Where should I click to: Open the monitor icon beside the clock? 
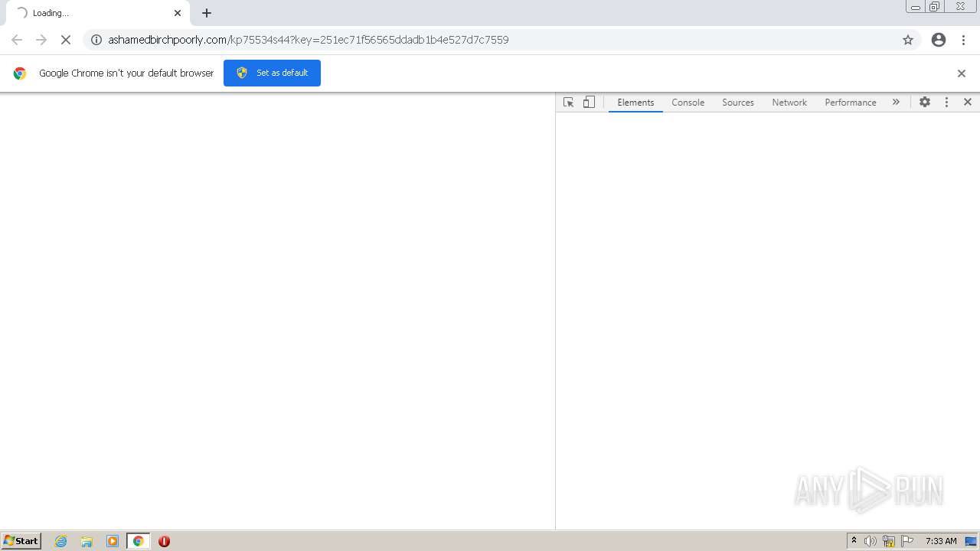coord(971,541)
